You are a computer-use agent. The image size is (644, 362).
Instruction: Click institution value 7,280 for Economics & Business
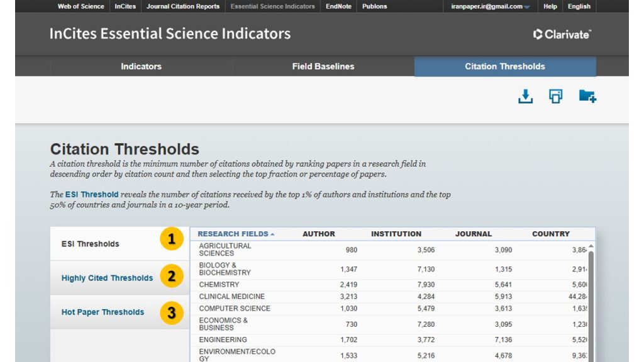[x=426, y=324]
